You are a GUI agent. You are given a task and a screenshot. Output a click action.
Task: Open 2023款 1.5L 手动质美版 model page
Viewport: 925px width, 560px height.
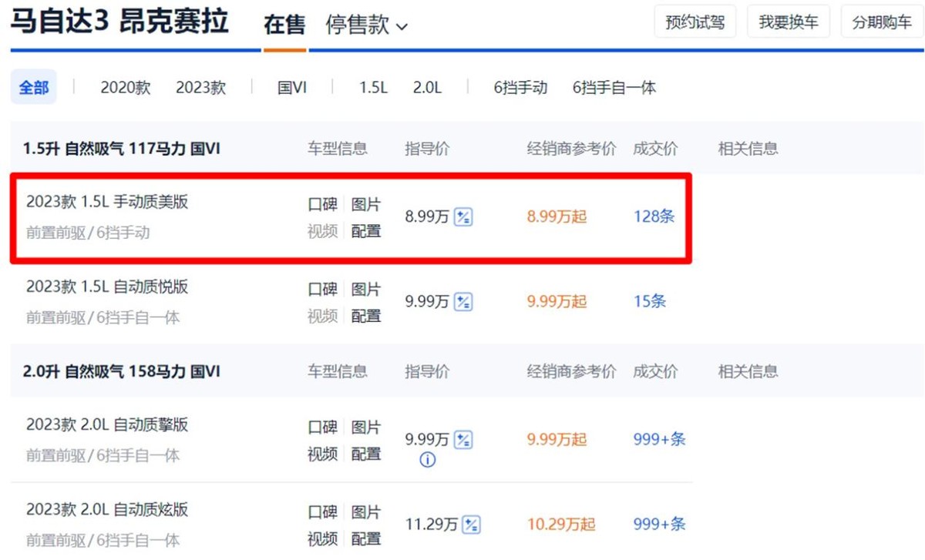point(107,203)
